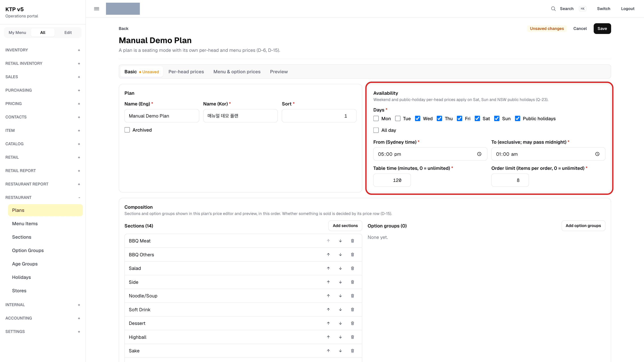
Task: Move Soft Drink section down
Action: click(x=340, y=309)
